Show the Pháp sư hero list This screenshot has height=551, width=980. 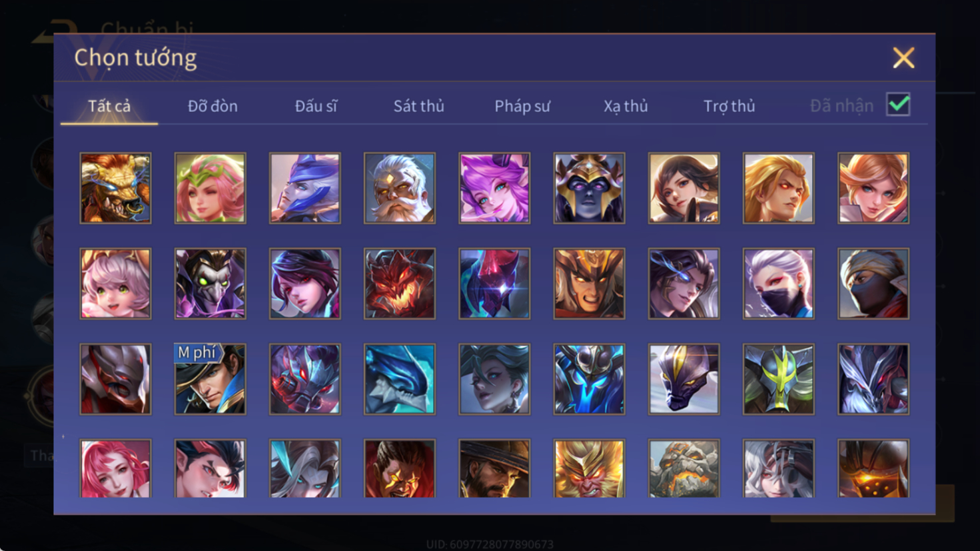click(x=522, y=106)
